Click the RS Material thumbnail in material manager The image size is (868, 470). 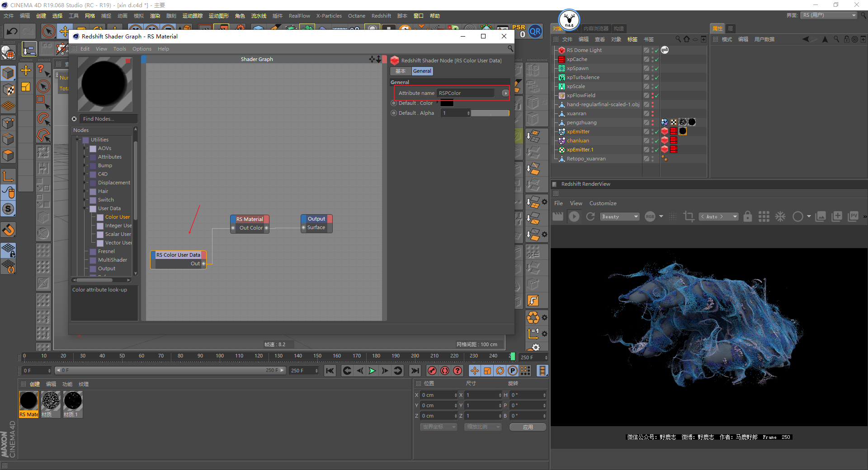coord(28,401)
